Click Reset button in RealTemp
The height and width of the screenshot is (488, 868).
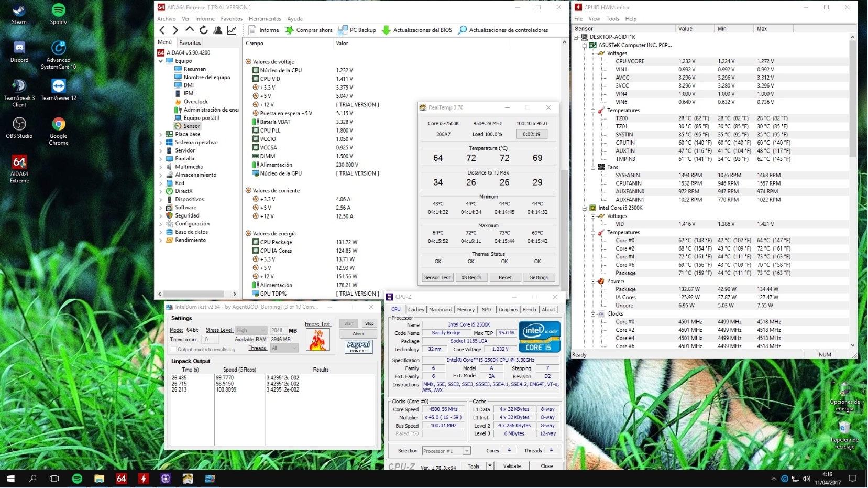505,277
